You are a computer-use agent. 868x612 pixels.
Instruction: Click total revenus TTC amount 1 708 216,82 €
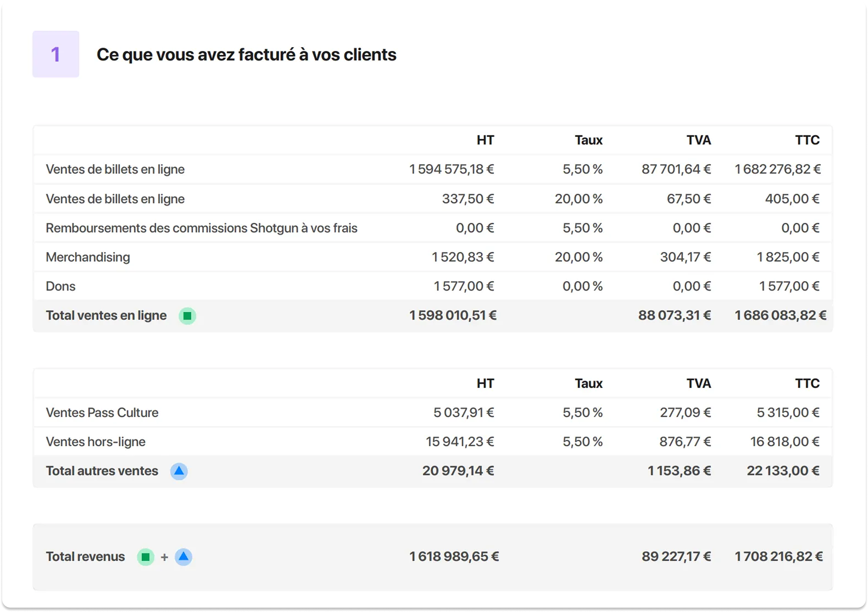tap(779, 557)
